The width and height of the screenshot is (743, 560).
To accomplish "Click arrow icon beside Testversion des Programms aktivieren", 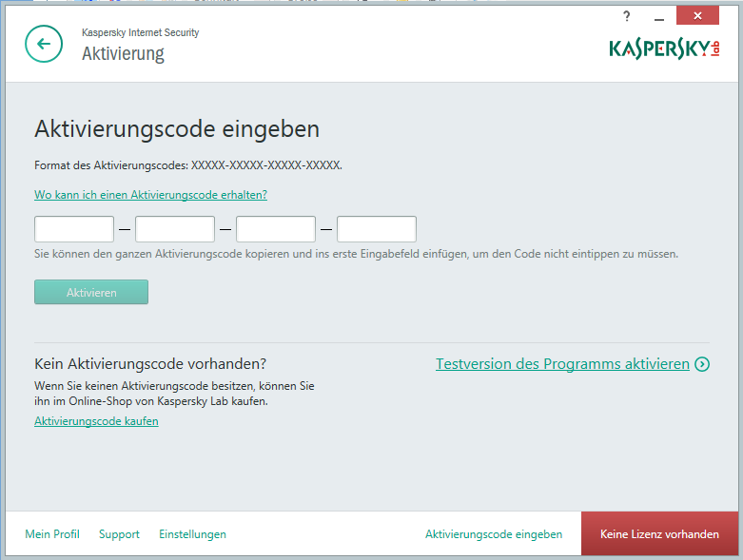I will tap(702, 364).
